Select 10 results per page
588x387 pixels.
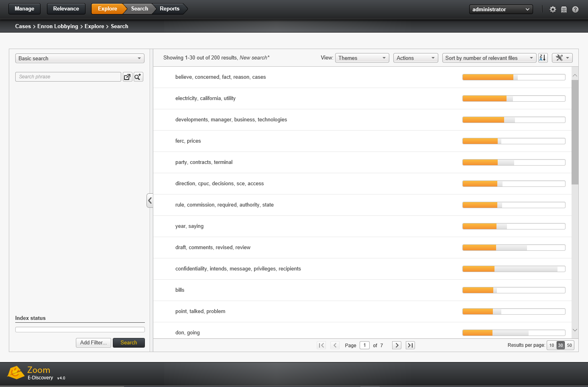(551, 345)
